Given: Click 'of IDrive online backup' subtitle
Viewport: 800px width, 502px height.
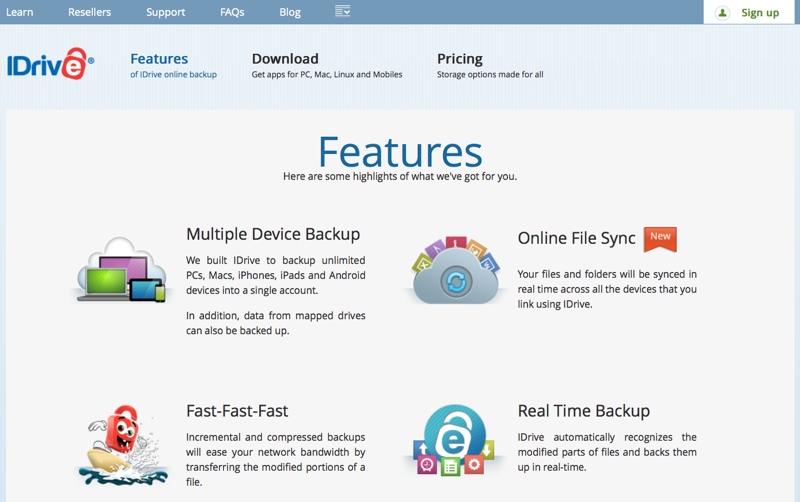Looking at the screenshot, I should 173,74.
